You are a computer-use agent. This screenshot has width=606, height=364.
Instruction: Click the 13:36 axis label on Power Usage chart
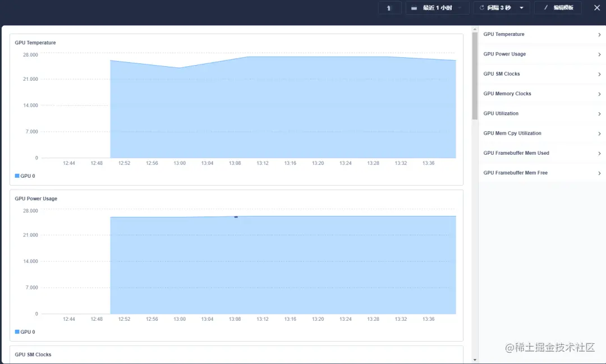tap(428, 319)
